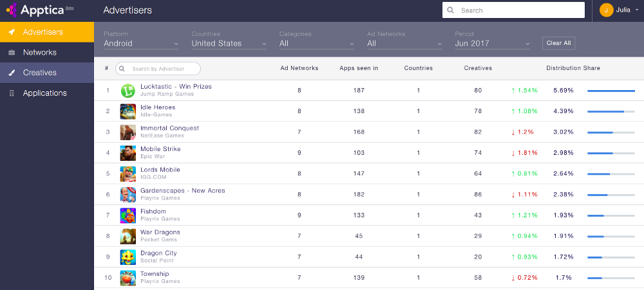Image resolution: width=644 pixels, height=290 pixels.
Task: Click the briefcase icon beside Networks
Action: click(x=12, y=53)
